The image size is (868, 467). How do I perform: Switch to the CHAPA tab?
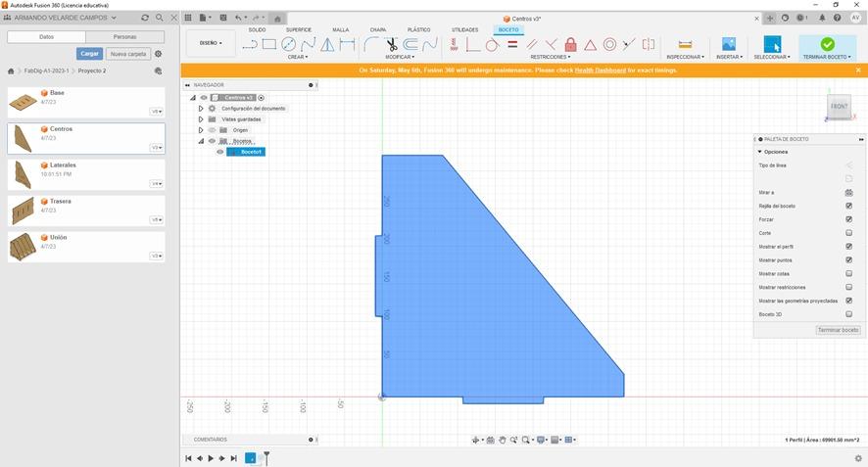click(378, 30)
